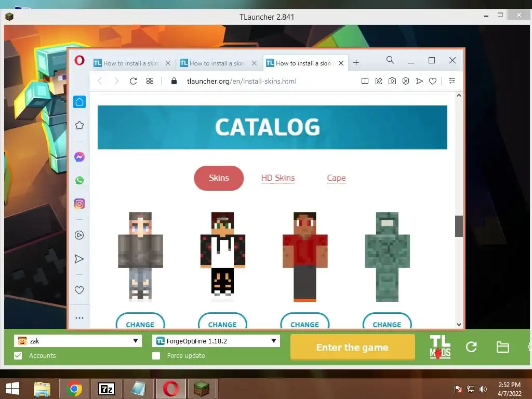This screenshot has width=532, height=399.
Task: Click the padlock site security icon
Action: click(x=174, y=81)
